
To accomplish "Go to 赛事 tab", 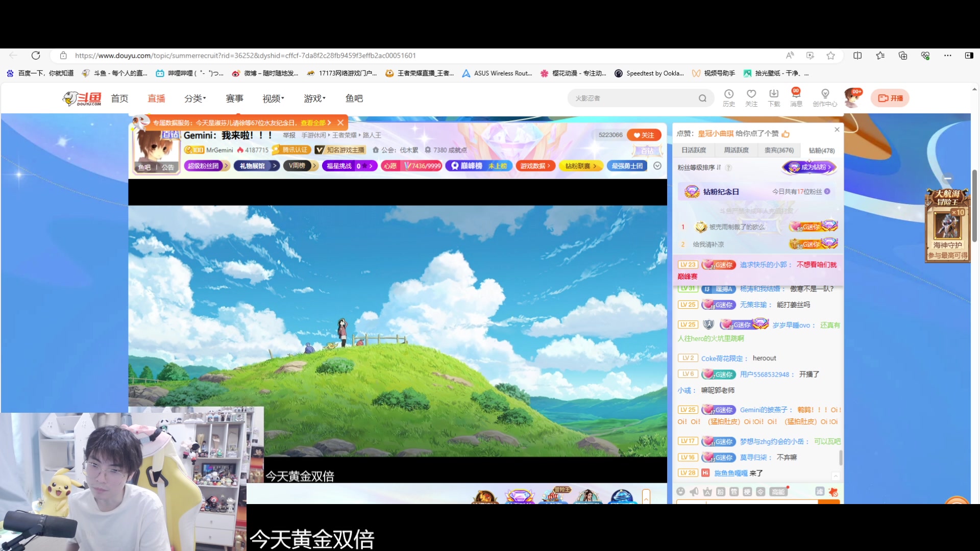I will pyautogui.click(x=234, y=98).
